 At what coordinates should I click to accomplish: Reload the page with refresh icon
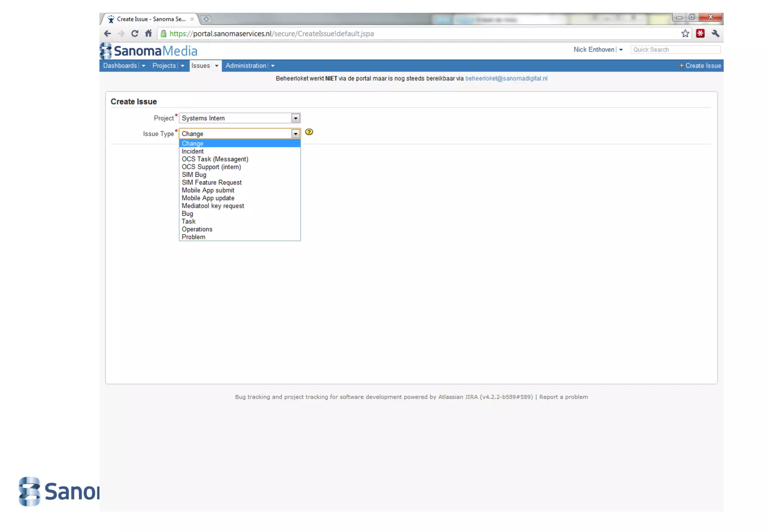(x=134, y=34)
